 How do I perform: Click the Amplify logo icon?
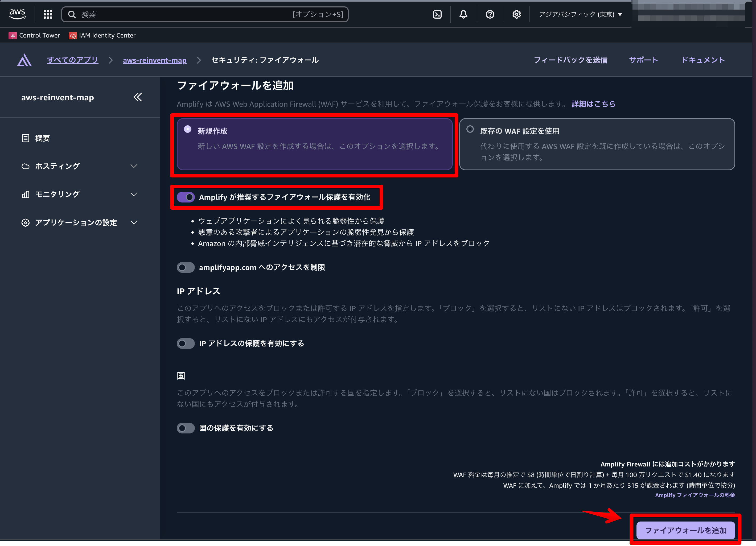tap(24, 60)
